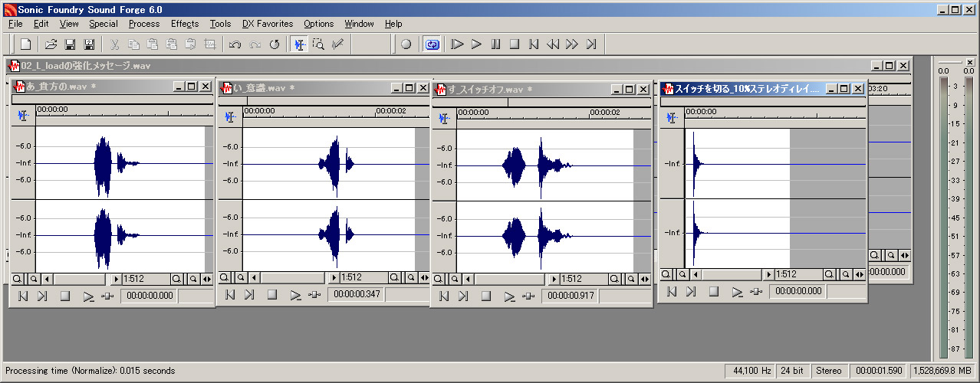Select the Pencil tool in toolbar
Image resolution: width=980 pixels, height=383 pixels.
(337, 44)
